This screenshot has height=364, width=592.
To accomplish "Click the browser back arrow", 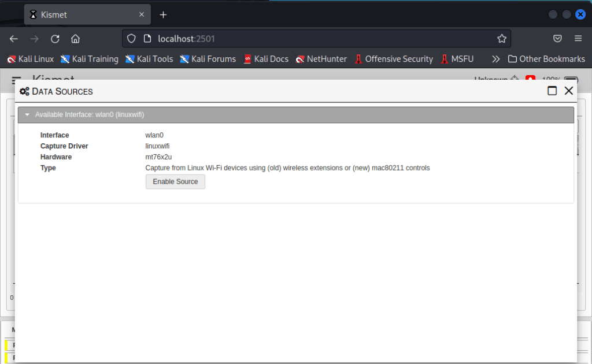I will [14, 39].
